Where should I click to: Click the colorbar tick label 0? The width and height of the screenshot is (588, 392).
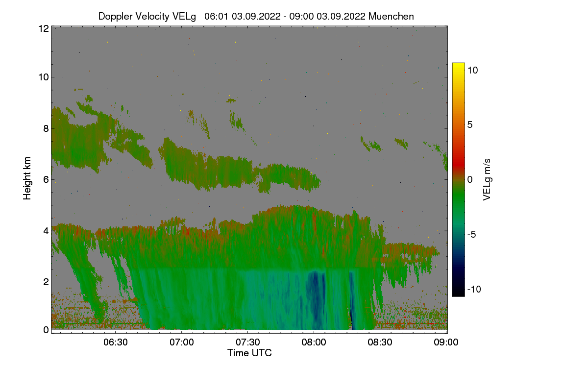[x=470, y=179]
